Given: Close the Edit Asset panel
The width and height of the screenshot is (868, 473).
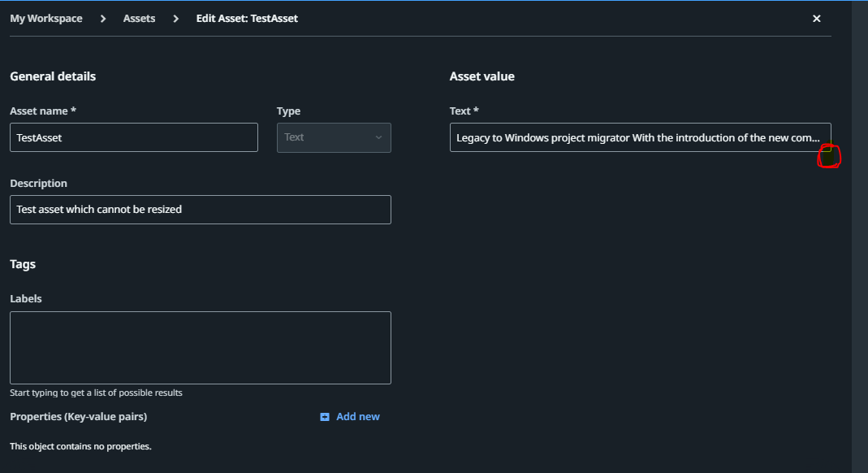Looking at the screenshot, I should point(817,19).
